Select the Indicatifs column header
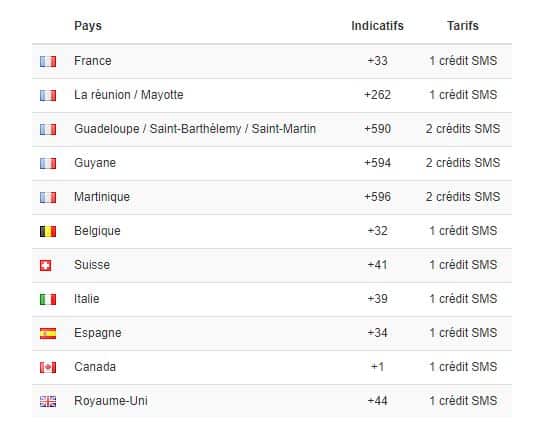This screenshot has height=438, width=537. (x=377, y=26)
